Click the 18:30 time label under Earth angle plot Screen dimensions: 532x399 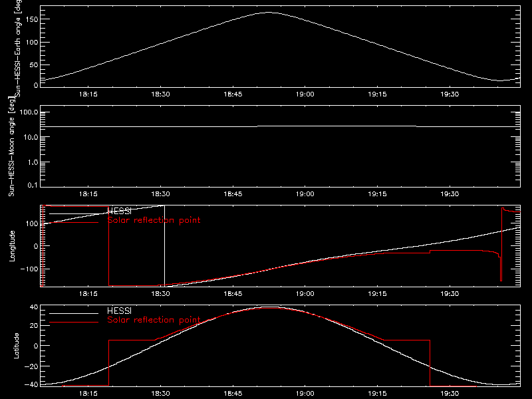tap(160, 94)
